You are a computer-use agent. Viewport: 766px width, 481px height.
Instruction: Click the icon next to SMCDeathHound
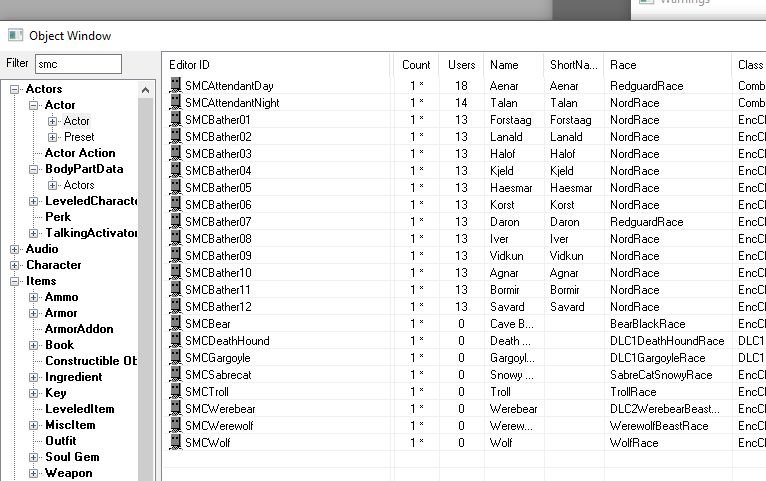(x=175, y=340)
